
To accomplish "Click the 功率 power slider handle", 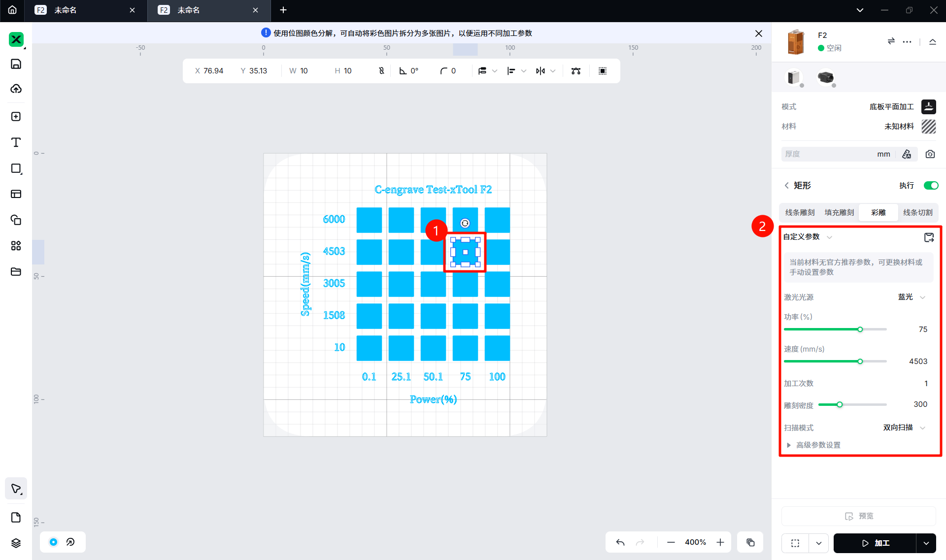I will pos(860,329).
